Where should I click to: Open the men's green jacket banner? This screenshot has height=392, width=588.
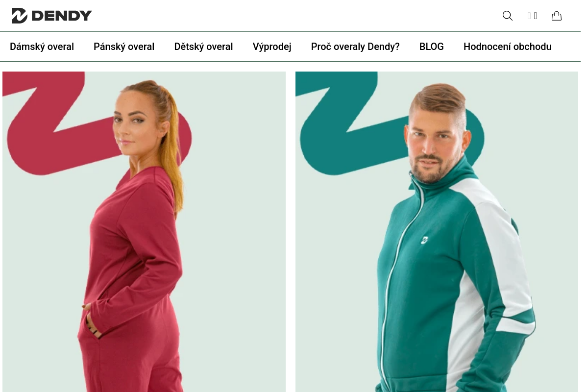[437, 232]
